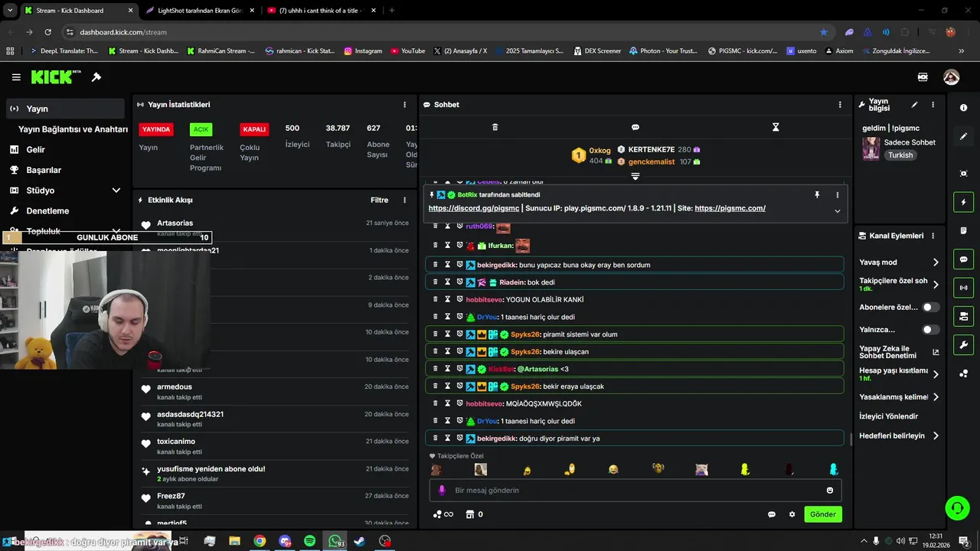Viewport: 980px width, 551px height.
Task: Click the chat bubble icon in Sohbet toolbar
Action: 635,127
